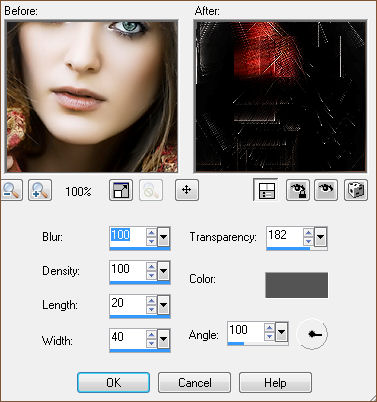The height and width of the screenshot is (402, 377).
Task: Increase Length with the up spinner
Action: click(152, 301)
